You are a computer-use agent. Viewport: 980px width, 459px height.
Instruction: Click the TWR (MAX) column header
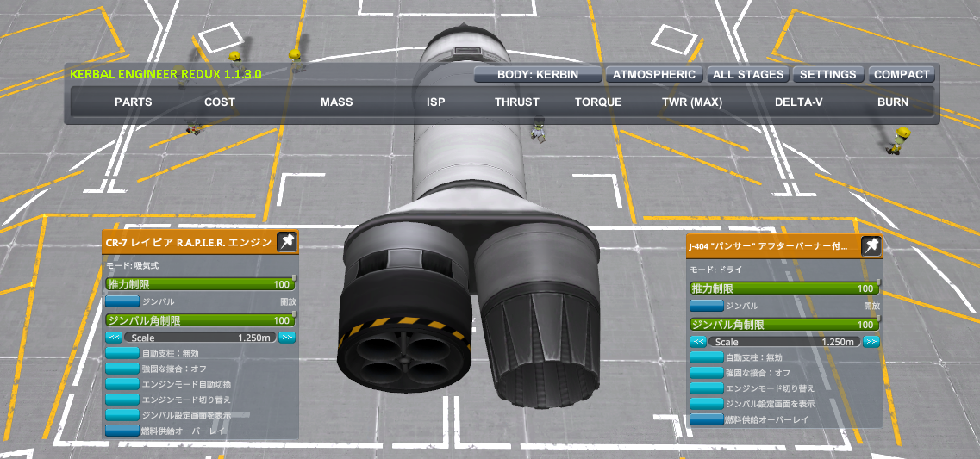(692, 102)
